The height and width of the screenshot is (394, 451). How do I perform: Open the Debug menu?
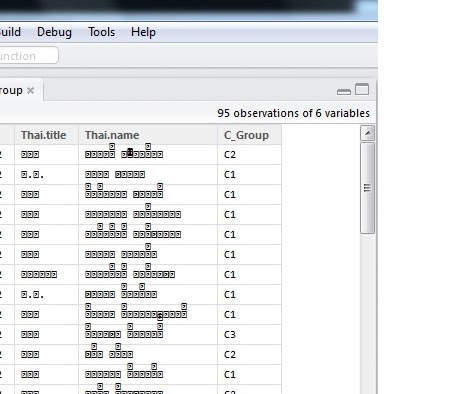click(54, 32)
